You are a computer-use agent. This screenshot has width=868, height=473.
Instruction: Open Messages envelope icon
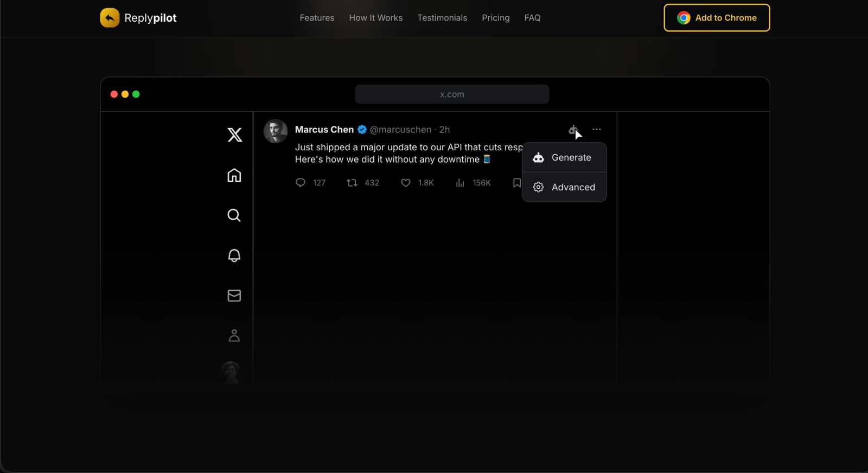click(234, 296)
